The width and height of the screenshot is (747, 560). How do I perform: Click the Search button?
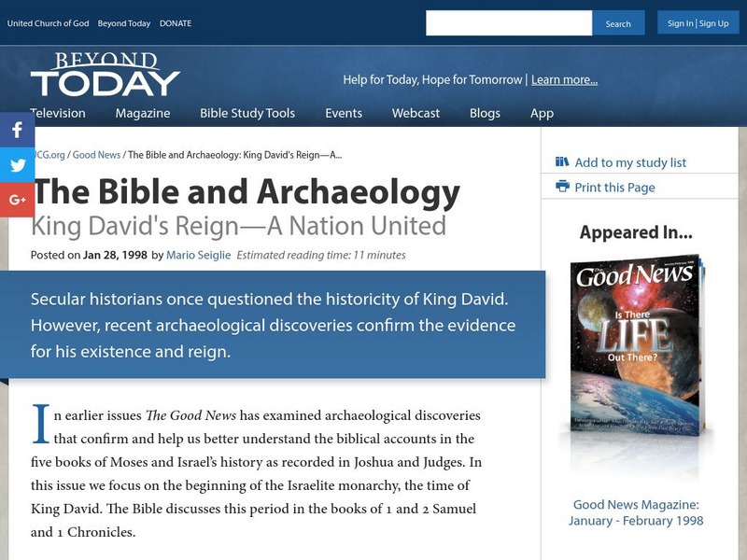click(x=618, y=23)
